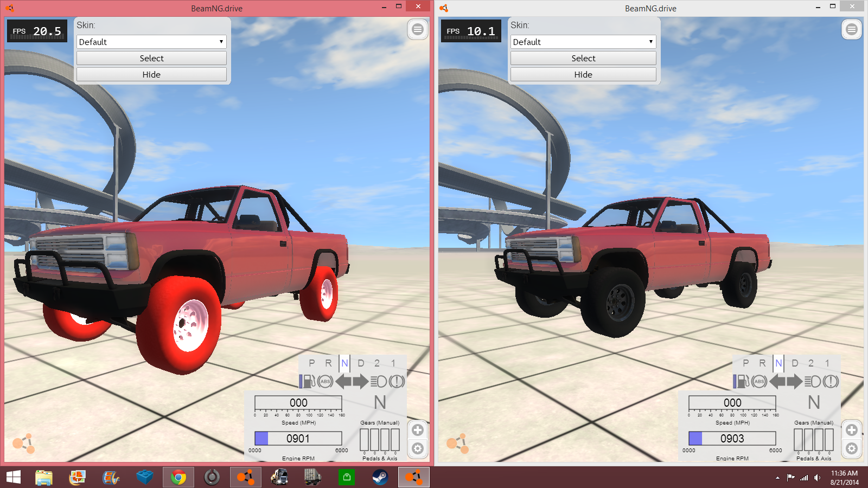Click the FPS 10.1 counter
This screenshot has width=868, height=488.
[471, 31]
